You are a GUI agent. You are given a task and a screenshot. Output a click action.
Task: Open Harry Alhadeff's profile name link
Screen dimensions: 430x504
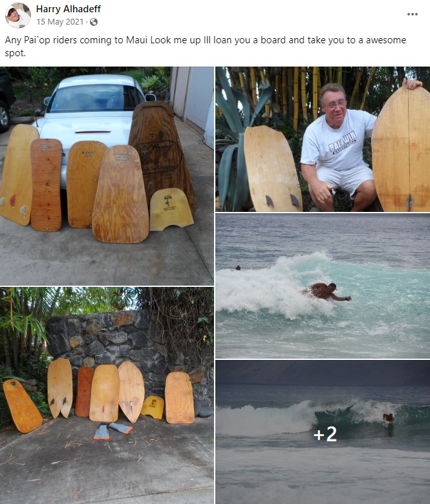pos(68,9)
